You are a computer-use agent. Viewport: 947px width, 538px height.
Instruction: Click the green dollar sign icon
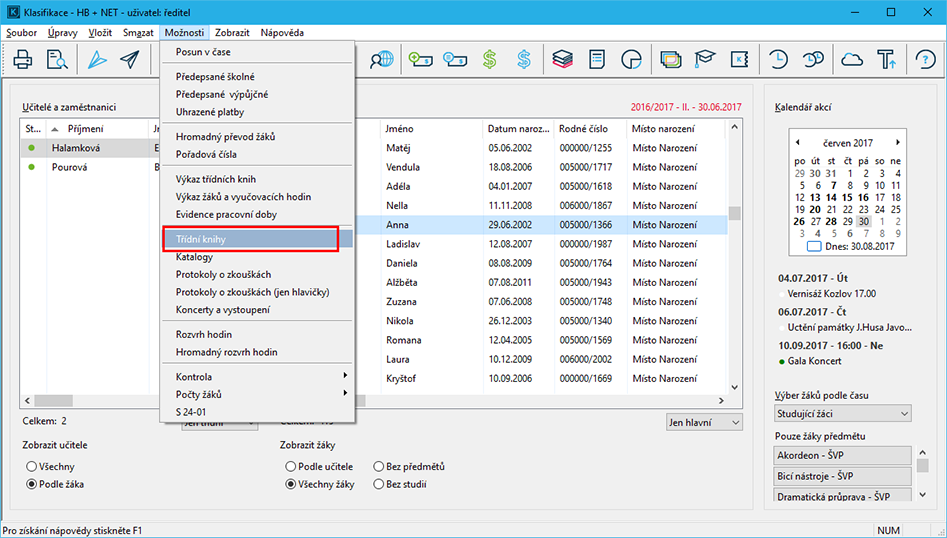(x=489, y=60)
